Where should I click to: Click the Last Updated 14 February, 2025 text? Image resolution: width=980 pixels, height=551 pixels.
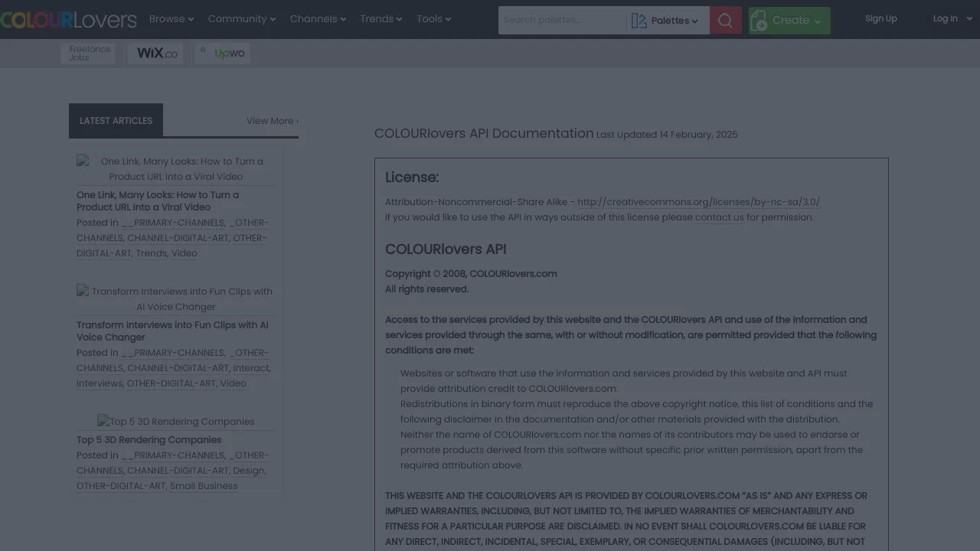pyautogui.click(x=667, y=135)
